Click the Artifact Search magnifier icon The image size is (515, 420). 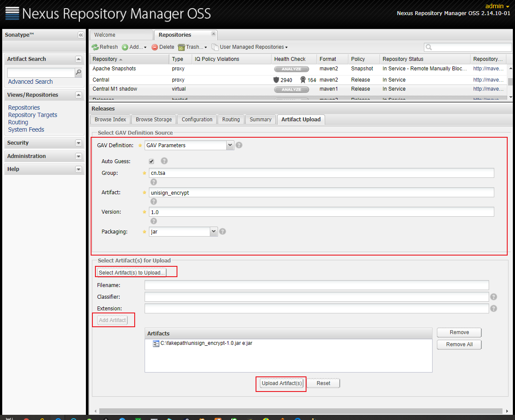point(78,72)
